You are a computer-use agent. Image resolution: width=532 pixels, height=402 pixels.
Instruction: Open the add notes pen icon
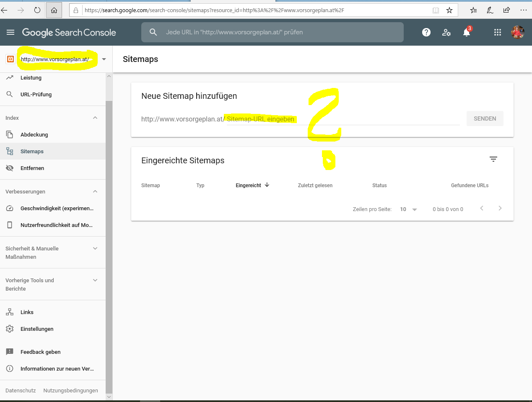[490, 10]
